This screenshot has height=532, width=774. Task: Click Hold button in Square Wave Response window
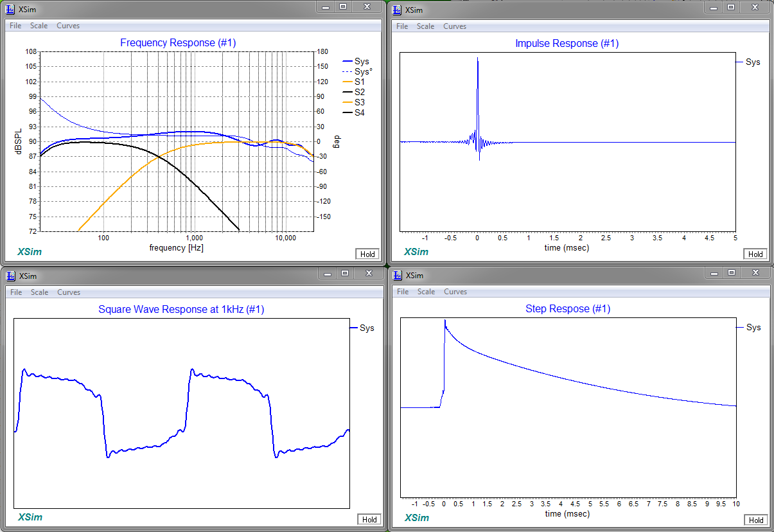coord(369,519)
